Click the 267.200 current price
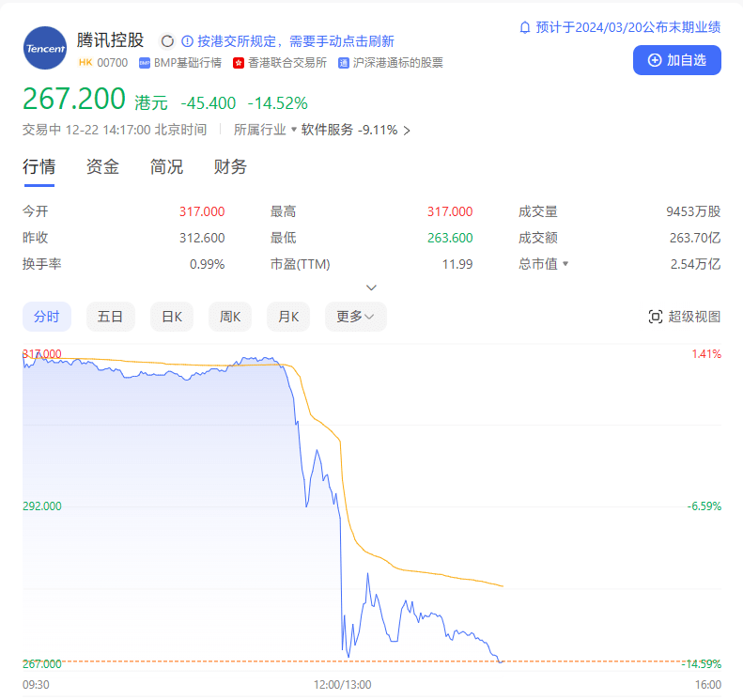This screenshot has height=700, width=743. (74, 99)
